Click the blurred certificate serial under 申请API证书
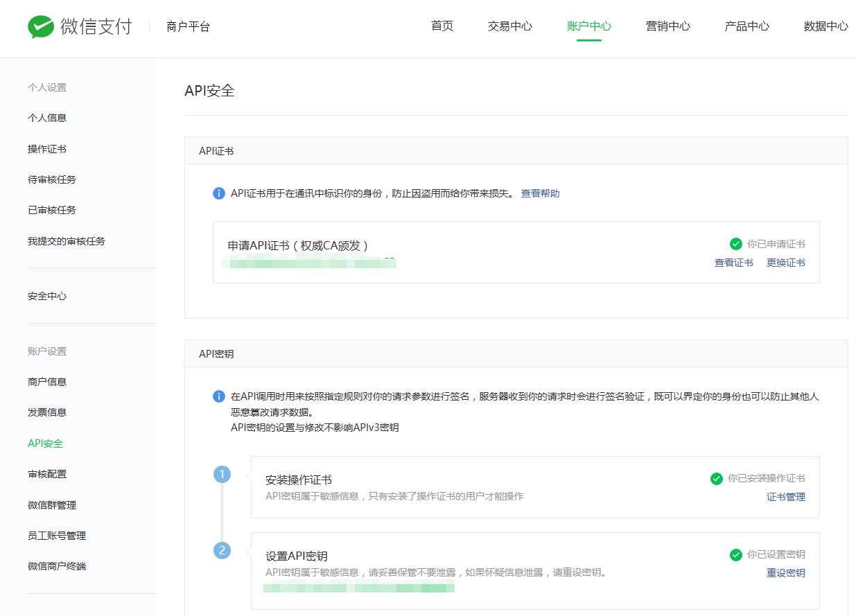The width and height of the screenshot is (856, 616). pyautogui.click(x=309, y=263)
